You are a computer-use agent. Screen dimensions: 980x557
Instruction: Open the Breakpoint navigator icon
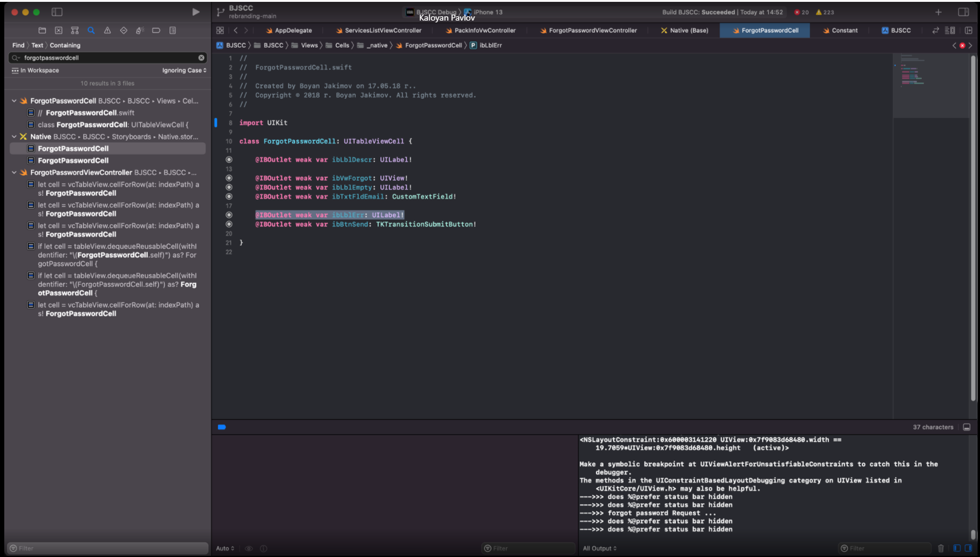pyautogui.click(x=156, y=30)
